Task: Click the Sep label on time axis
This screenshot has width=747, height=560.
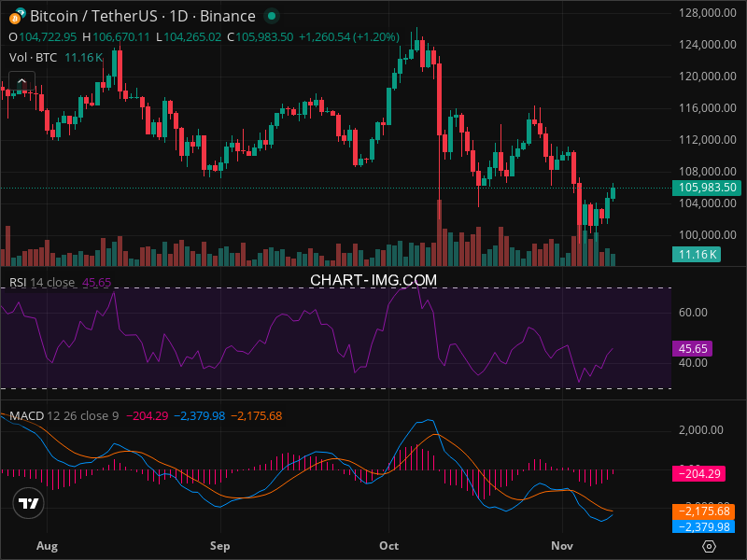Action: [220, 544]
